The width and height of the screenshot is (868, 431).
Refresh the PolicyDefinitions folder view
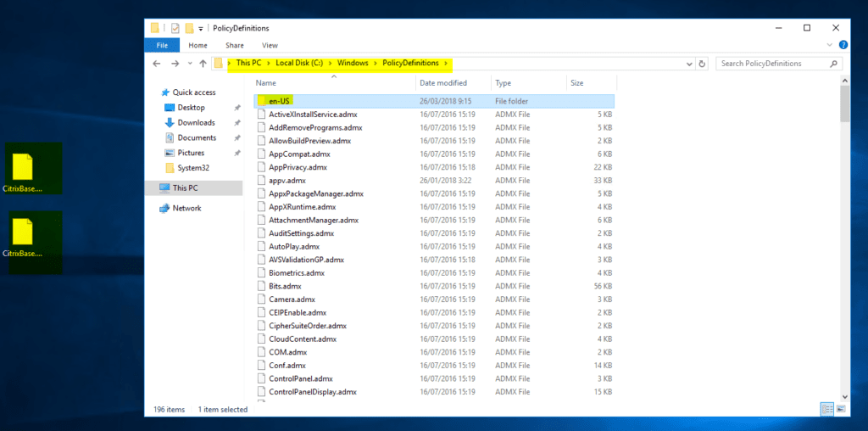pyautogui.click(x=702, y=64)
